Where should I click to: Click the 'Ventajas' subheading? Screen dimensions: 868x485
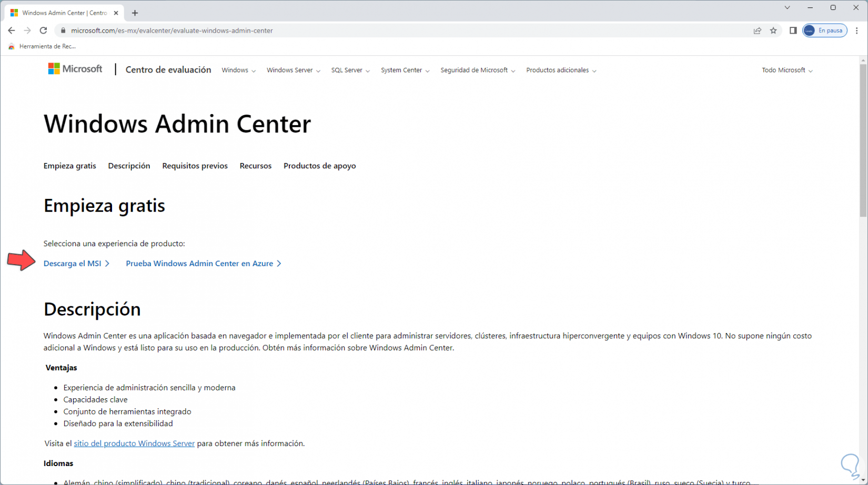point(62,368)
